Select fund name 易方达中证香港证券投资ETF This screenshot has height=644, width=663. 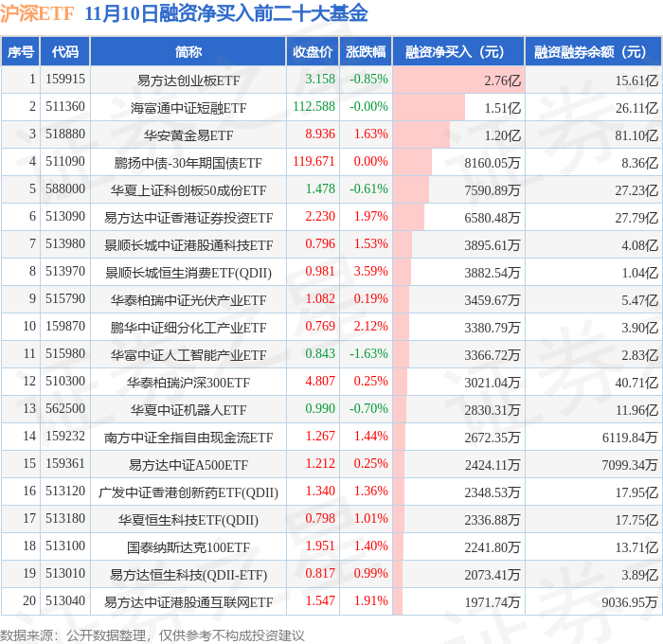click(x=188, y=218)
